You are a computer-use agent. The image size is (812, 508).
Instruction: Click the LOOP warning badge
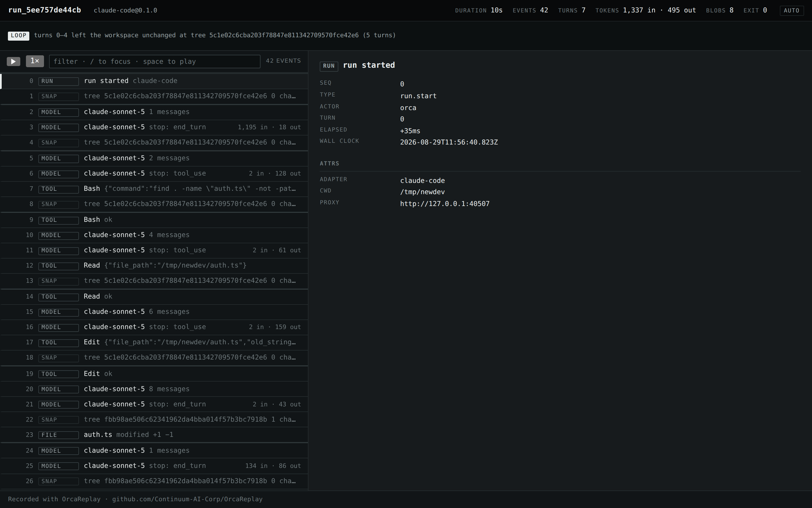tap(18, 36)
